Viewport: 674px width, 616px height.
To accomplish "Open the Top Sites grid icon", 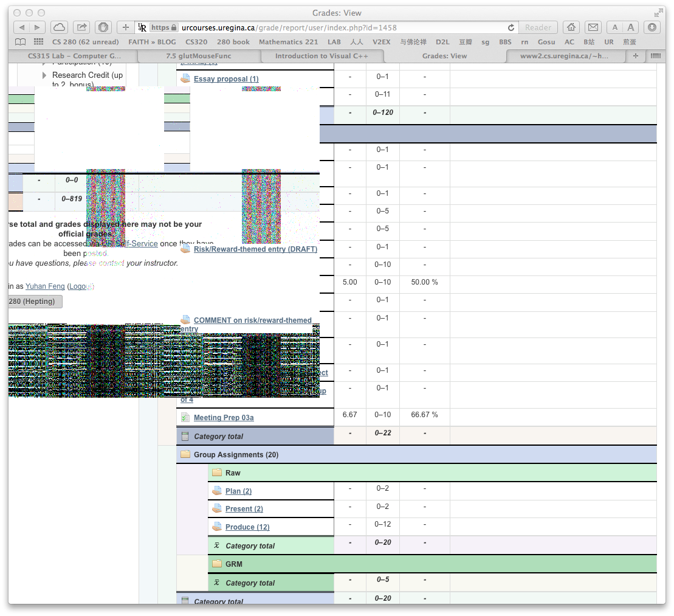I will (x=39, y=42).
